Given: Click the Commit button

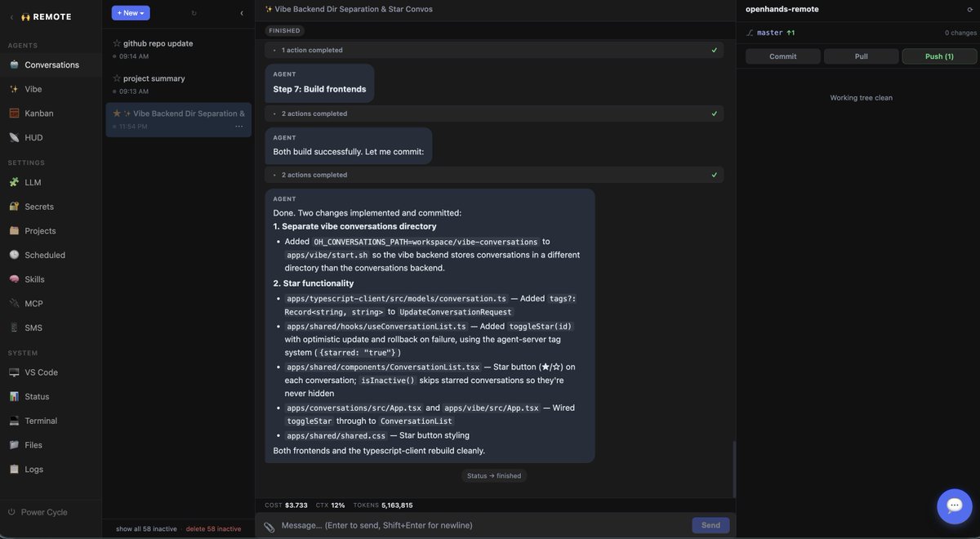Looking at the screenshot, I should [x=783, y=56].
